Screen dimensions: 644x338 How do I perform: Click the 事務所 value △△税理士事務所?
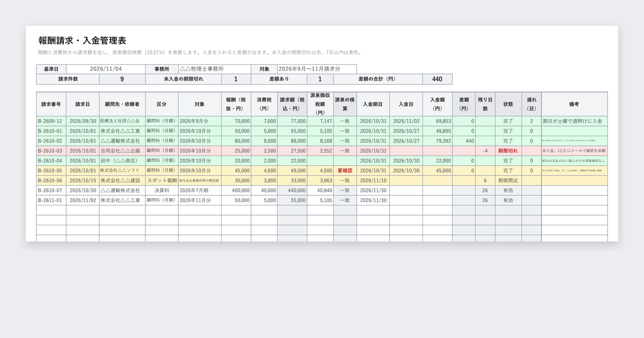coord(215,69)
